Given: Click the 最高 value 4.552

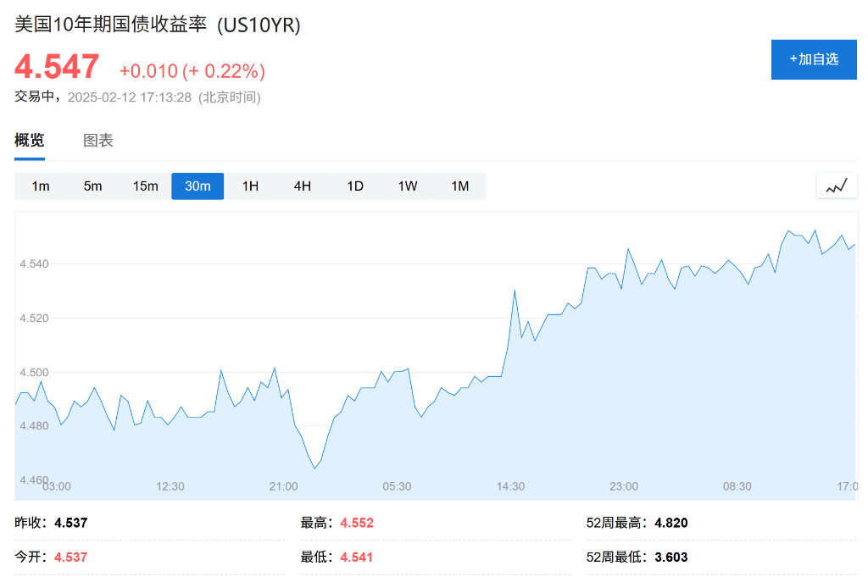Looking at the screenshot, I should pos(357,523).
